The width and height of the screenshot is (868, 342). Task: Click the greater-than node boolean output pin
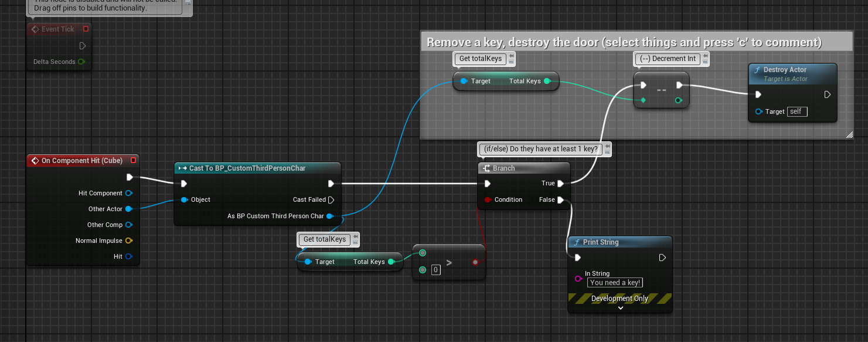click(x=475, y=262)
